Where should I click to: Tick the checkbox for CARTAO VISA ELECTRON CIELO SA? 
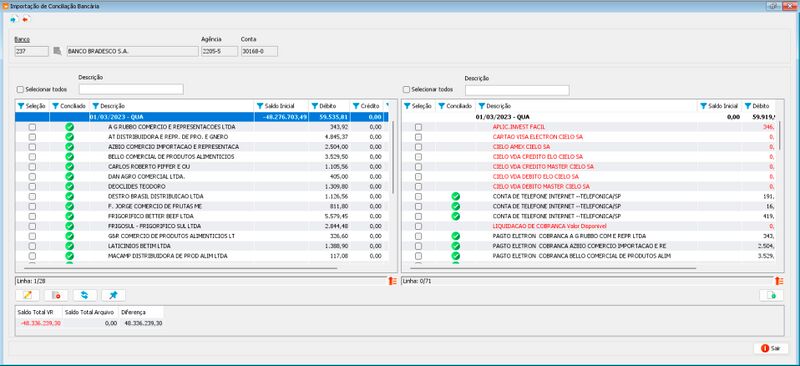coord(418,137)
